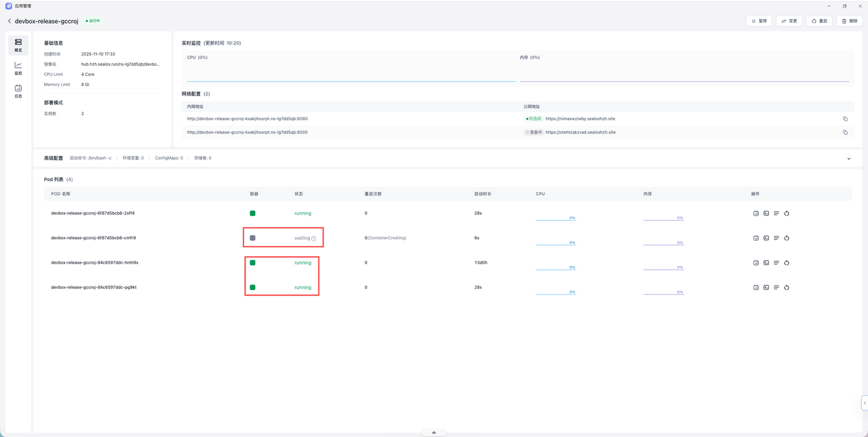Copy the riimaxwziwby public address

tap(845, 119)
